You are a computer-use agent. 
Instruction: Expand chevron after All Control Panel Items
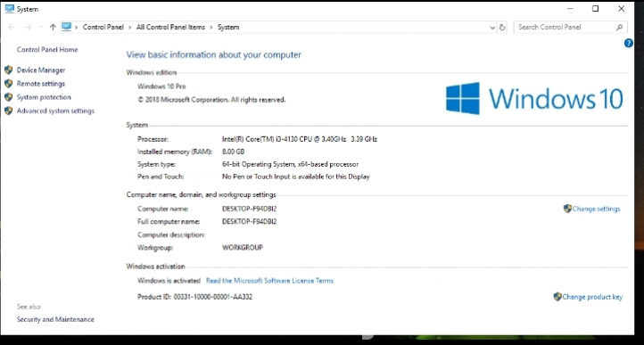(x=211, y=28)
